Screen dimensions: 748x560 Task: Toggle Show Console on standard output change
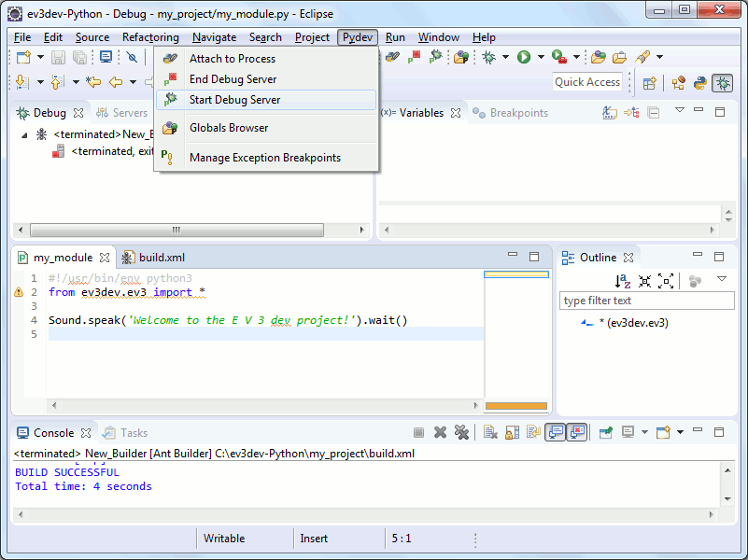[x=556, y=433]
